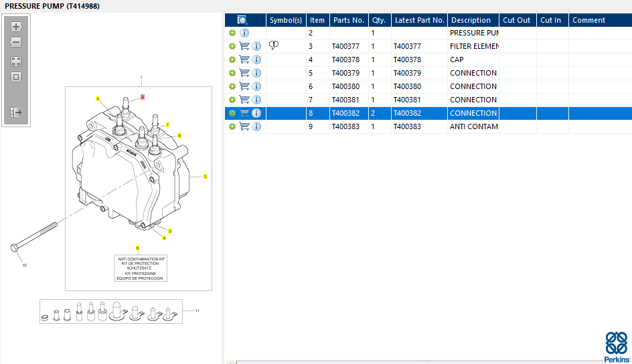Sort by Description column header
The width and height of the screenshot is (632, 364).
click(x=473, y=20)
